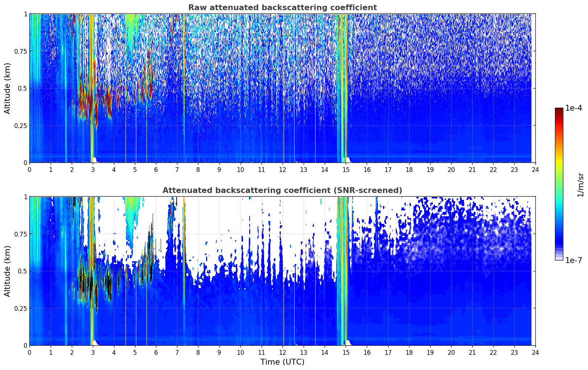
Task: Click the '24' hour tick under top plot
Action: [535, 169]
